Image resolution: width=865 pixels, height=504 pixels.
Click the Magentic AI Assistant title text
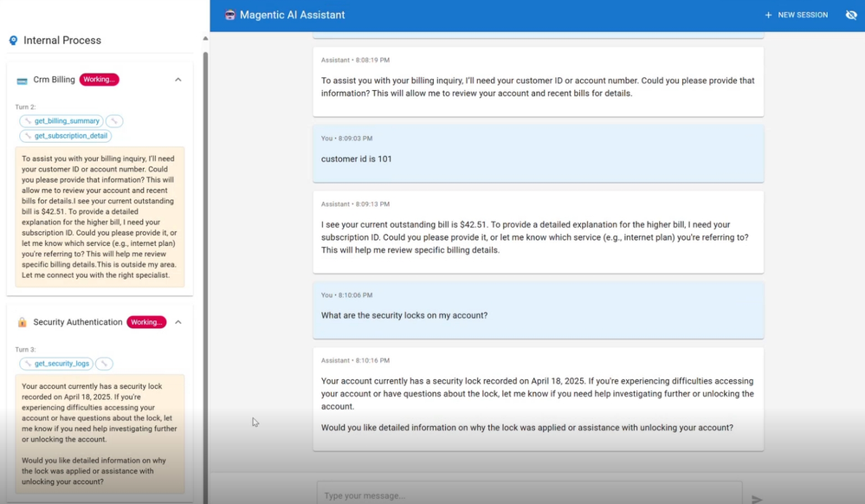coord(292,15)
